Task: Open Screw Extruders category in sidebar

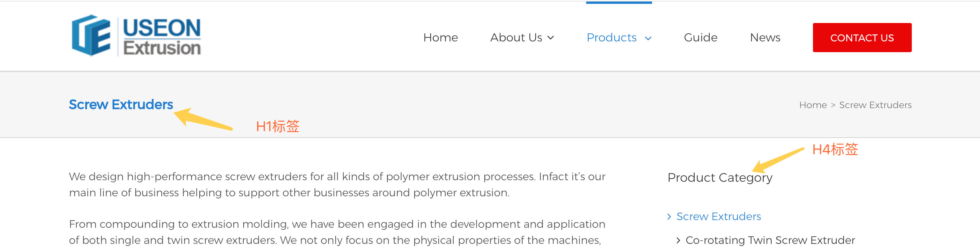Action: [x=719, y=216]
